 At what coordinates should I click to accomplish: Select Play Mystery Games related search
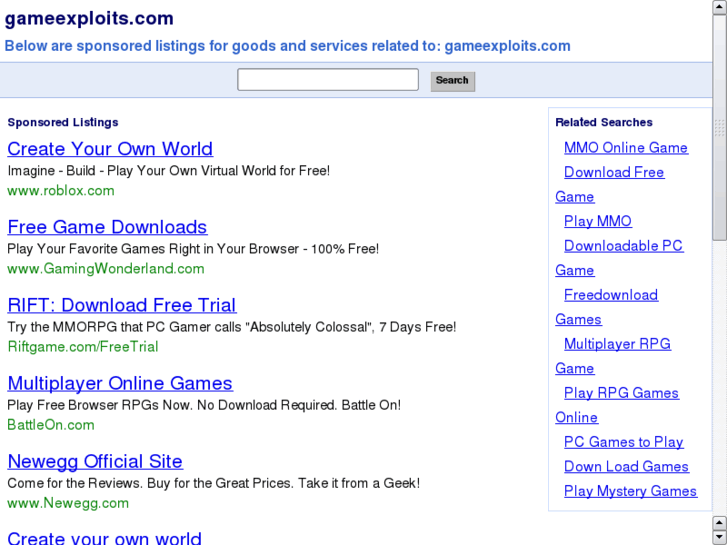(x=630, y=491)
